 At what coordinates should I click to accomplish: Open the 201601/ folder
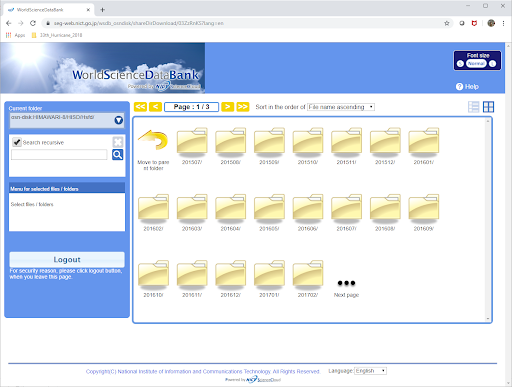coord(424,142)
